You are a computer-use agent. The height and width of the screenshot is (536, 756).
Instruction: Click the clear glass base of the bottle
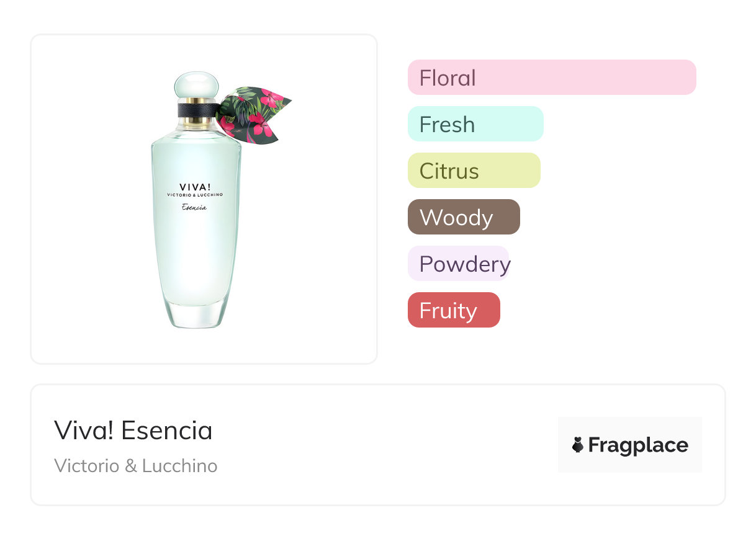(196, 316)
